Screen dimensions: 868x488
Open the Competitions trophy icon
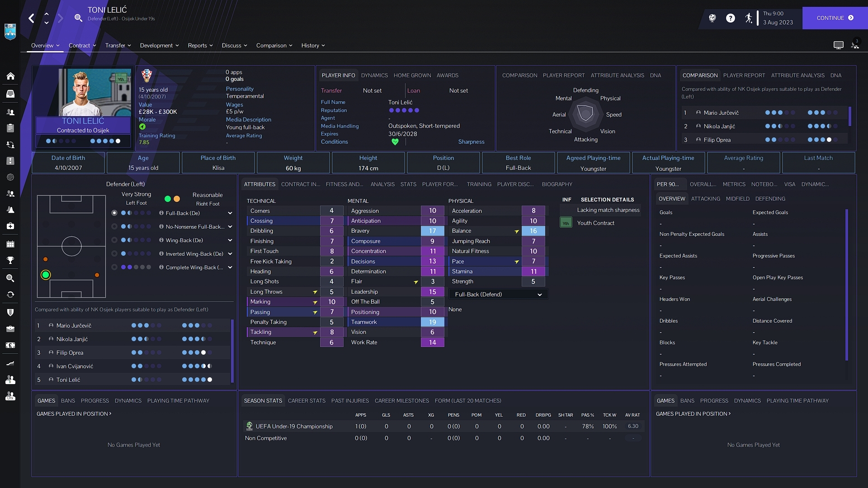click(x=10, y=260)
